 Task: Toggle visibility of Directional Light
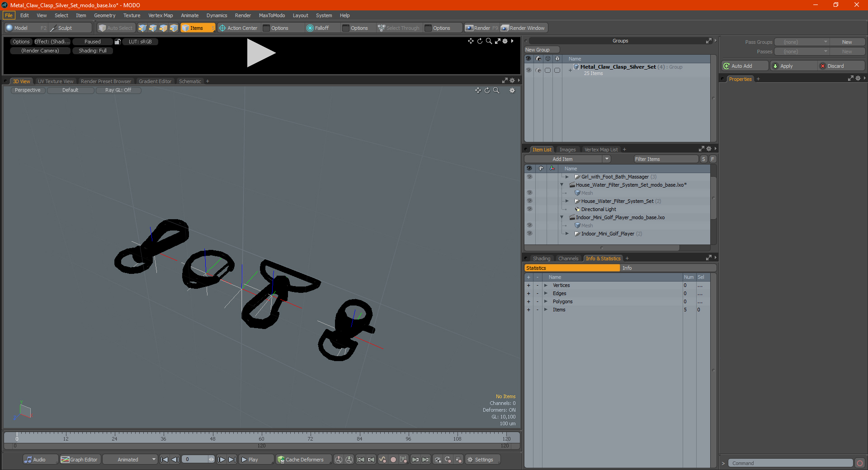529,209
